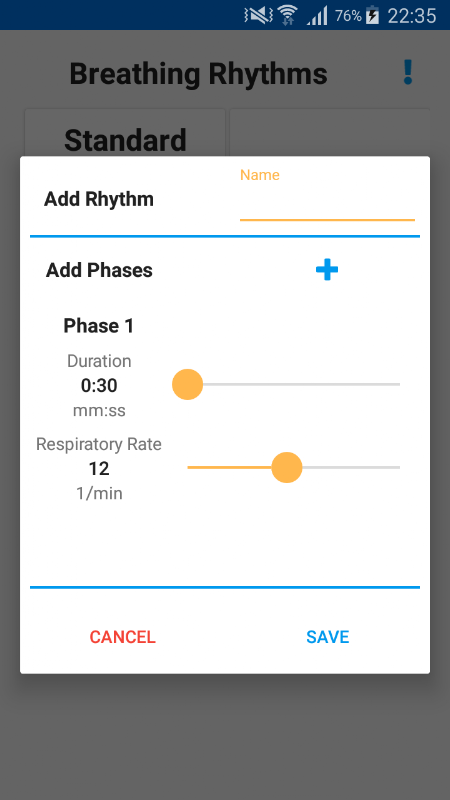Tap the Phase 1 heading
The height and width of the screenshot is (800, 450).
(98, 326)
